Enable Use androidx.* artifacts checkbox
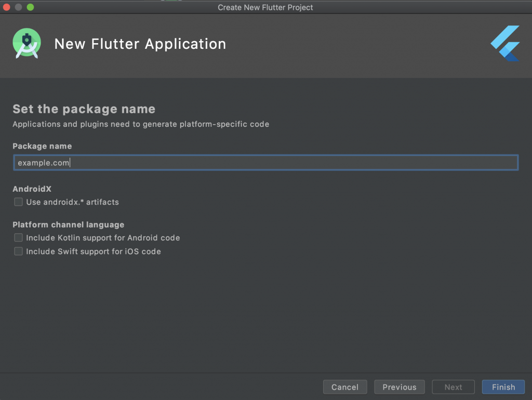Viewport: 532px width, 400px height. point(18,202)
